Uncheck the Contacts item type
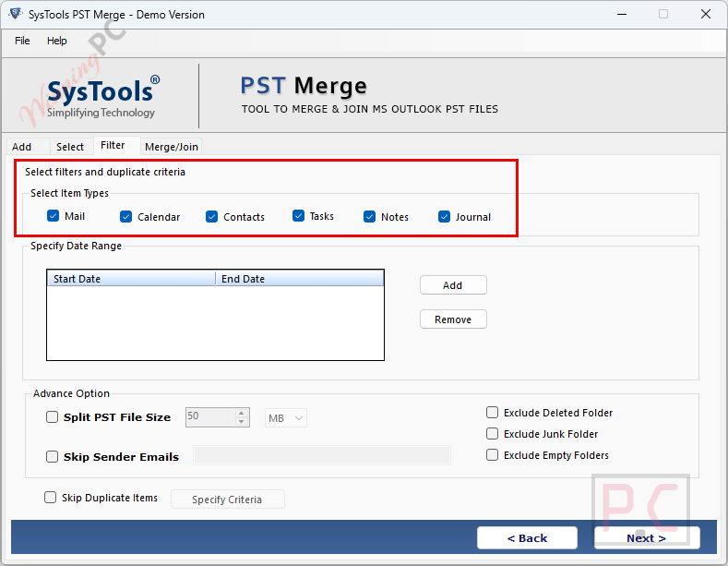728x566 pixels. (211, 217)
